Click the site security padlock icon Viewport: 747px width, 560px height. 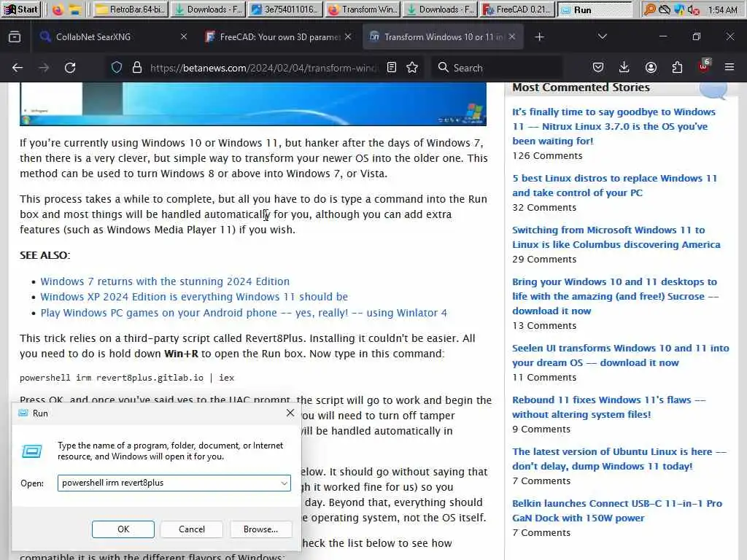[137, 68]
